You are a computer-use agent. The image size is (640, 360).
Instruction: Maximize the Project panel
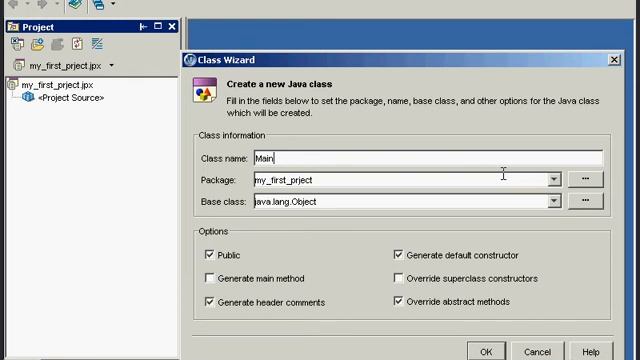pos(158,26)
